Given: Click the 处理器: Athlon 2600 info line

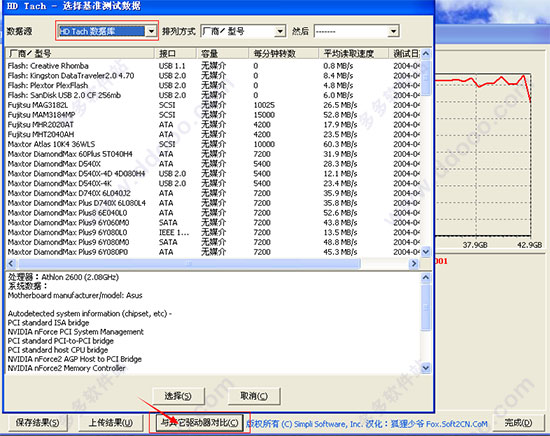Looking at the screenshot, I should 63,277.
